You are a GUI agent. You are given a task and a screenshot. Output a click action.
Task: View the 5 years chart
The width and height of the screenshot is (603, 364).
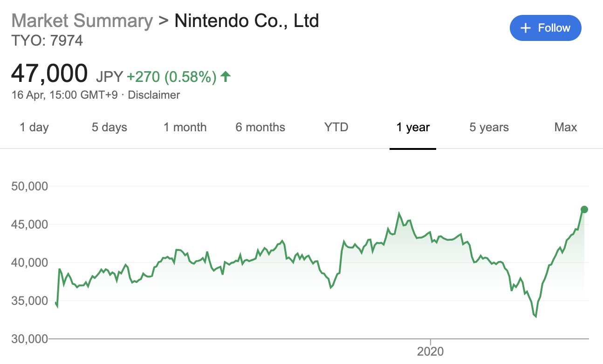tap(489, 127)
